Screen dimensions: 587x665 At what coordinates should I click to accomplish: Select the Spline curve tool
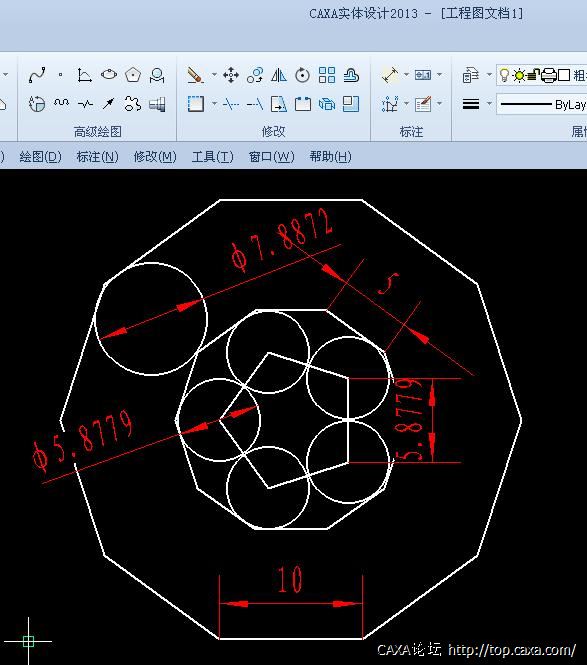[37, 75]
